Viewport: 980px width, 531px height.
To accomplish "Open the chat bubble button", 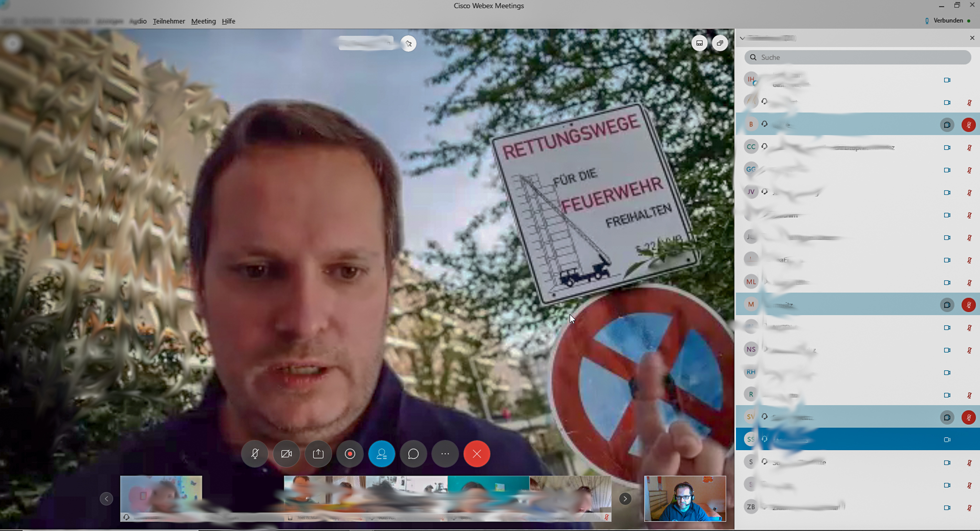I will [413, 454].
